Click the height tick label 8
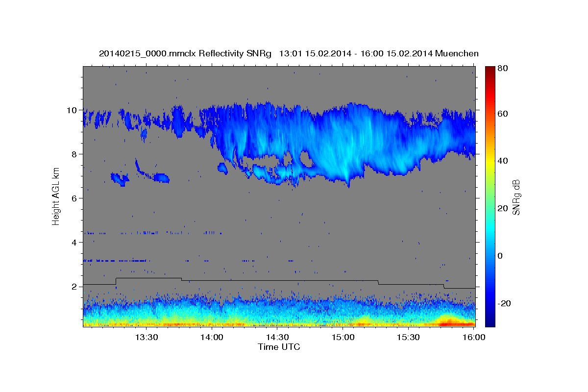The image size is (588, 392). coord(74,154)
